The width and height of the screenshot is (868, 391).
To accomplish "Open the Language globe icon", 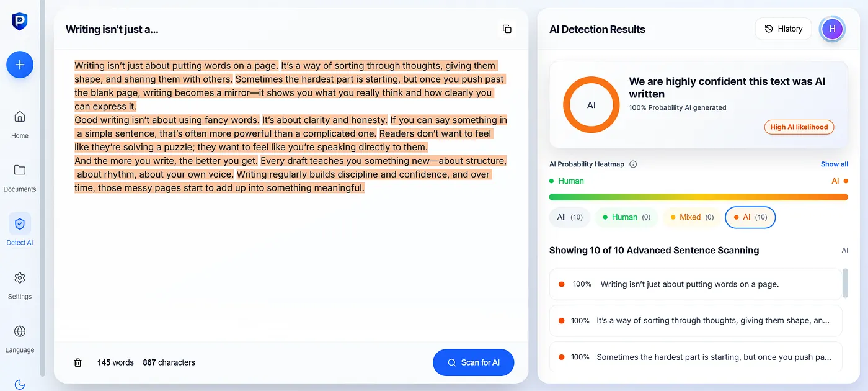I will click(x=20, y=331).
